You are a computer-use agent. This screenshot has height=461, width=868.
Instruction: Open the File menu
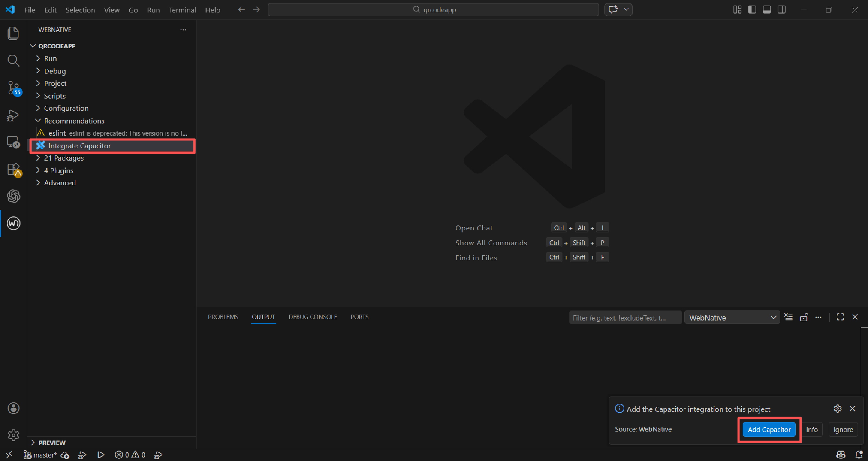coord(30,10)
